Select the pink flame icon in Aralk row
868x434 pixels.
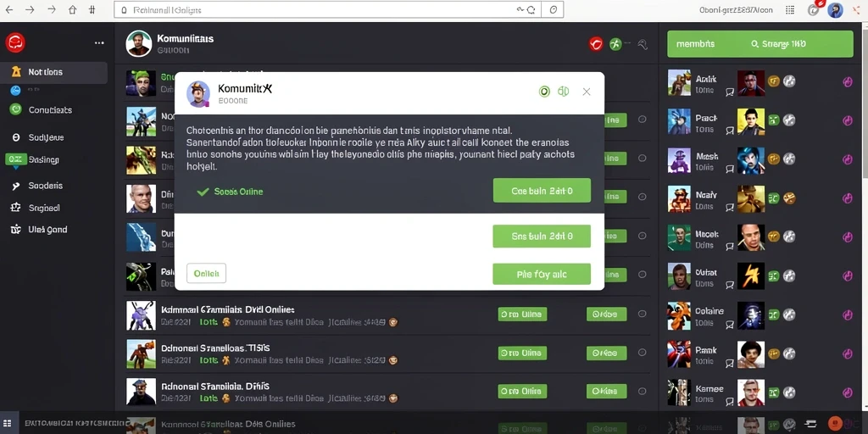click(x=847, y=82)
